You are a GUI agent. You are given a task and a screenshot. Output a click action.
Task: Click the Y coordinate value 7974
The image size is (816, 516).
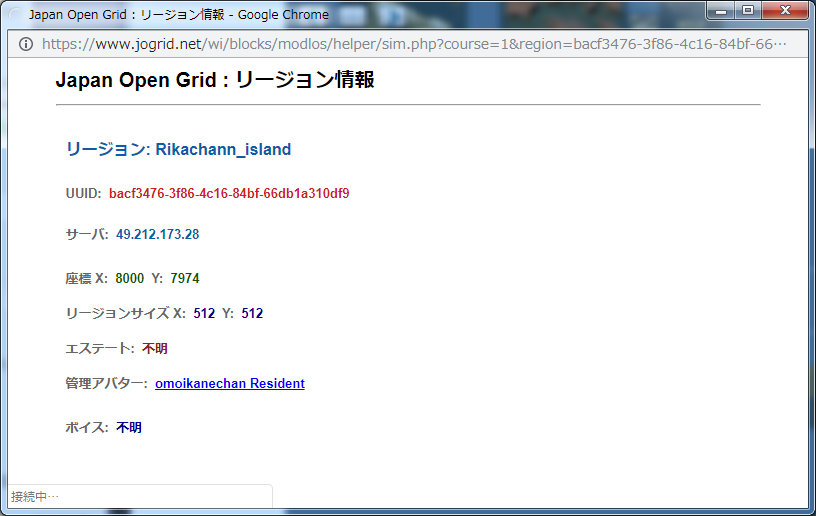click(x=185, y=278)
